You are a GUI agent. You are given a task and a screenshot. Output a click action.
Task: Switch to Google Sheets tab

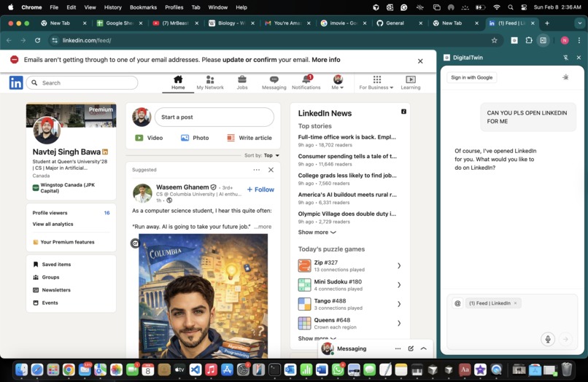(x=119, y=23)
